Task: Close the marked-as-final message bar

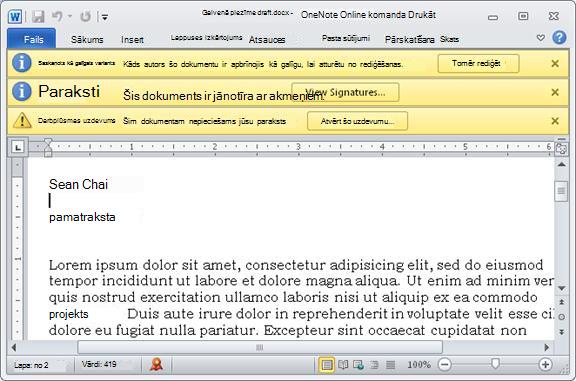Action: click(x=555, y=64)
